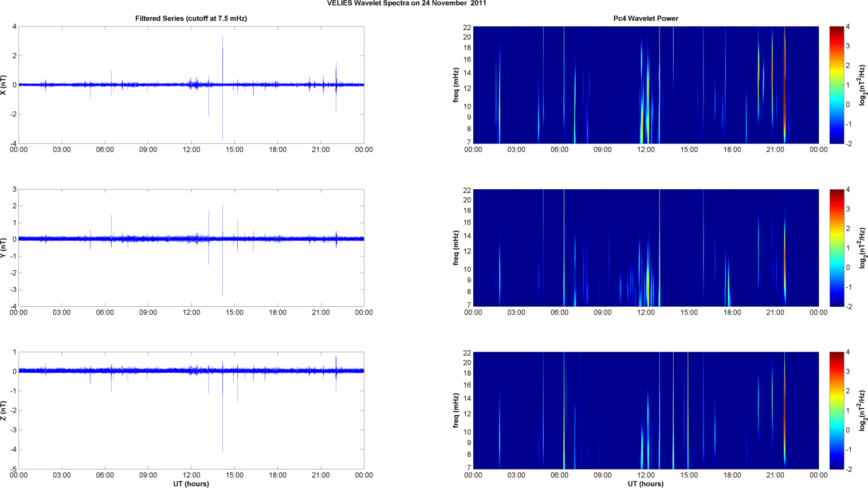The width and height of the screenshot is (868, 488).
Task: Click UT (hours) label under bottom spectrogram
Action: click(x=645, y=484)
